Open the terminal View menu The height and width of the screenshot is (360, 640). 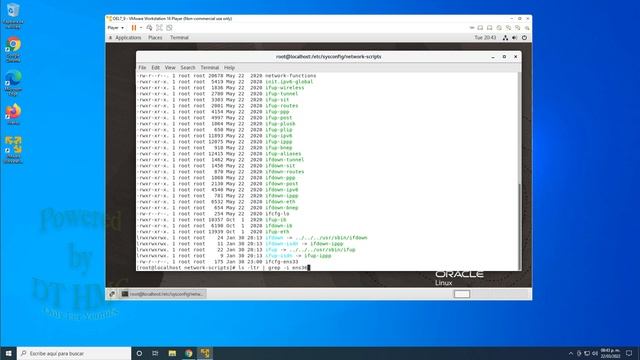tap(170, 67)
